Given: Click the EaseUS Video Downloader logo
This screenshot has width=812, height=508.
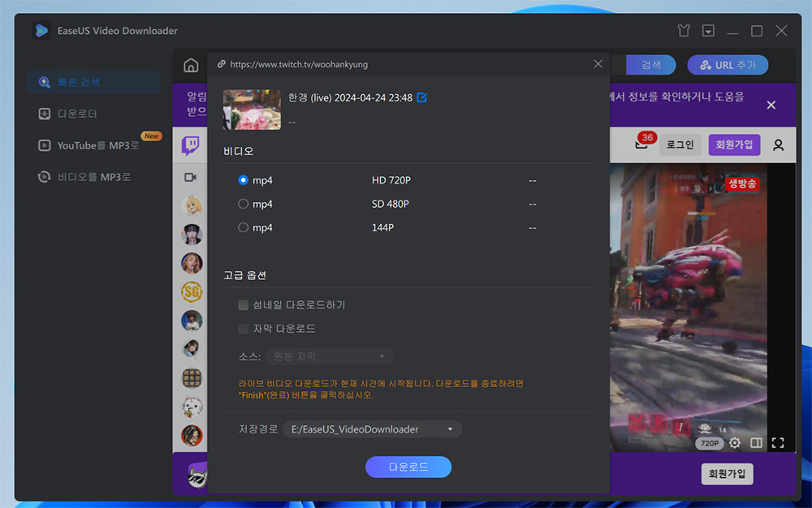Looking at the screenshot, I should tap(41, 31).
